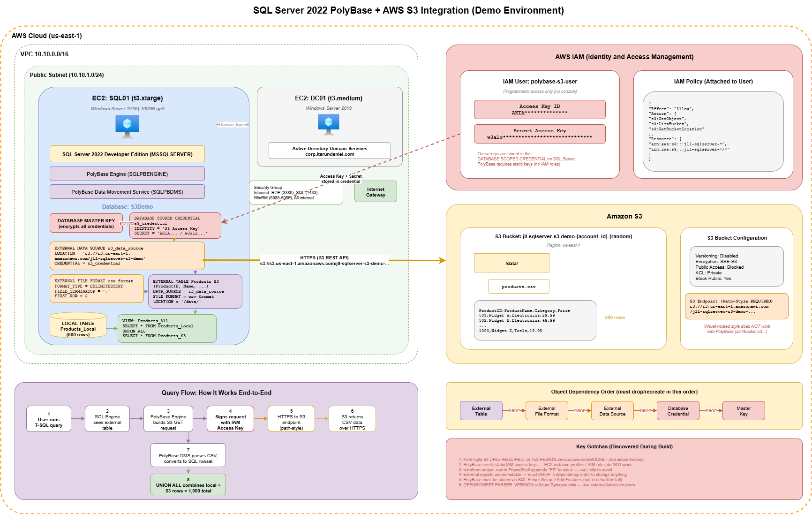The height and width of the screenshot is (514, 812).
Task: Click the Internet Gateway icon
Action: (375, 191)
